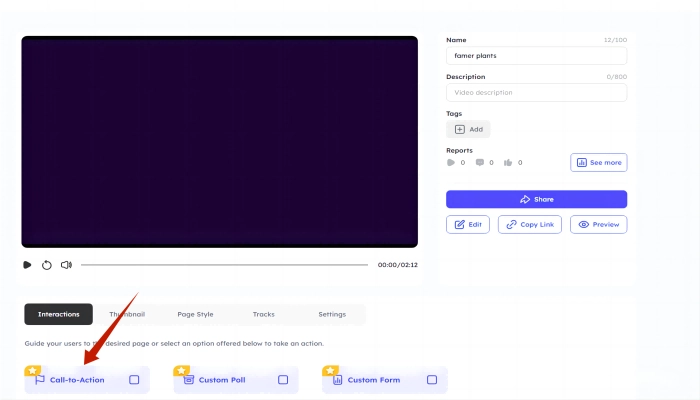
Task: Go to the Settings tab
Action: pyautogui.click(x=332, y=314)
